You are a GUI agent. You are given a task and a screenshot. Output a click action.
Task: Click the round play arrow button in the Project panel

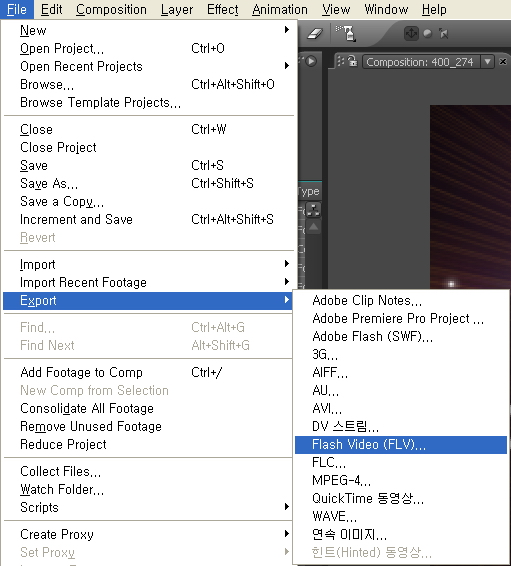tap(311, 61)
